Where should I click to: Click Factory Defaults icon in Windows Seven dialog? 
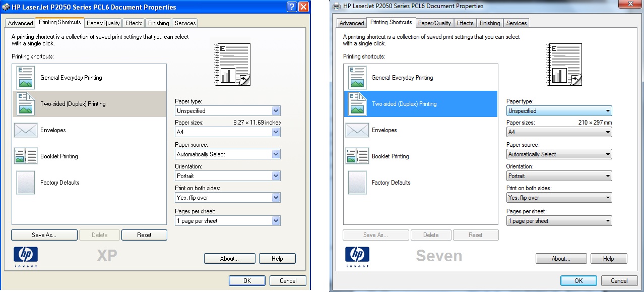[x=357, y=183]
